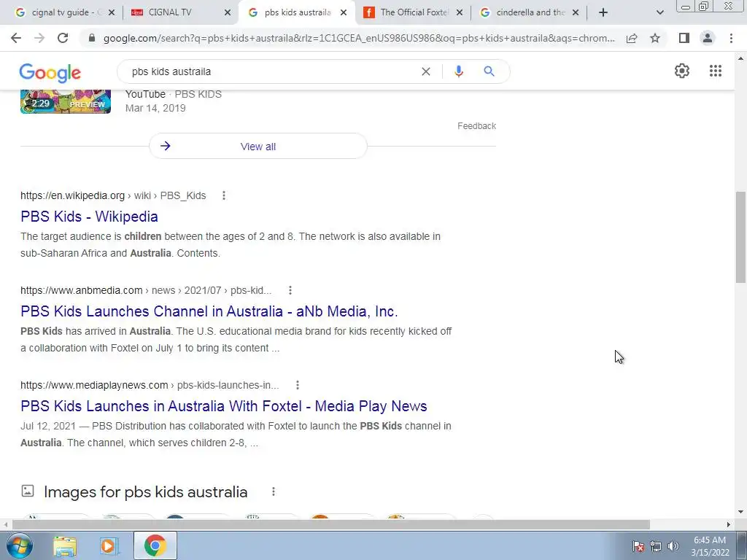
Task: Click the horizontal scrollbar thumb
Action: (x=331, y=525)
